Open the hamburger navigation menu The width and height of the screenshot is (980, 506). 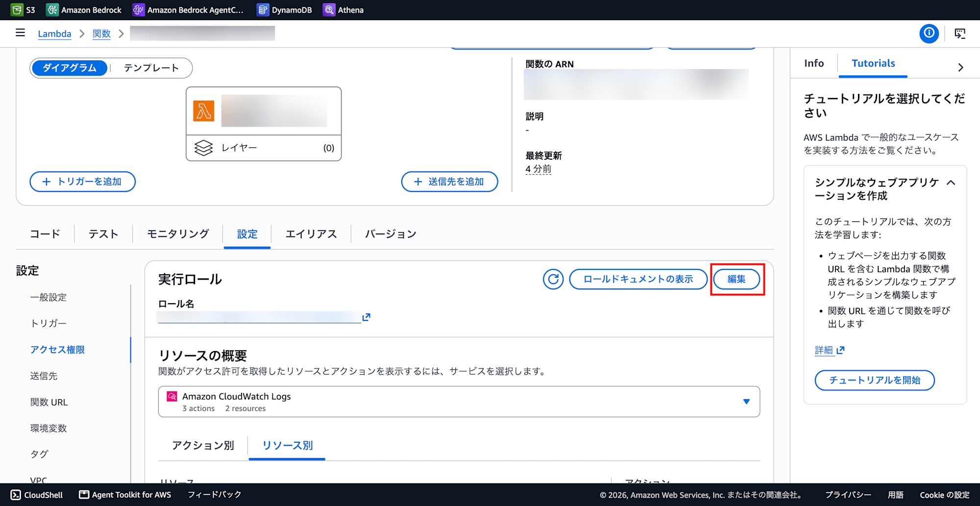20,33
